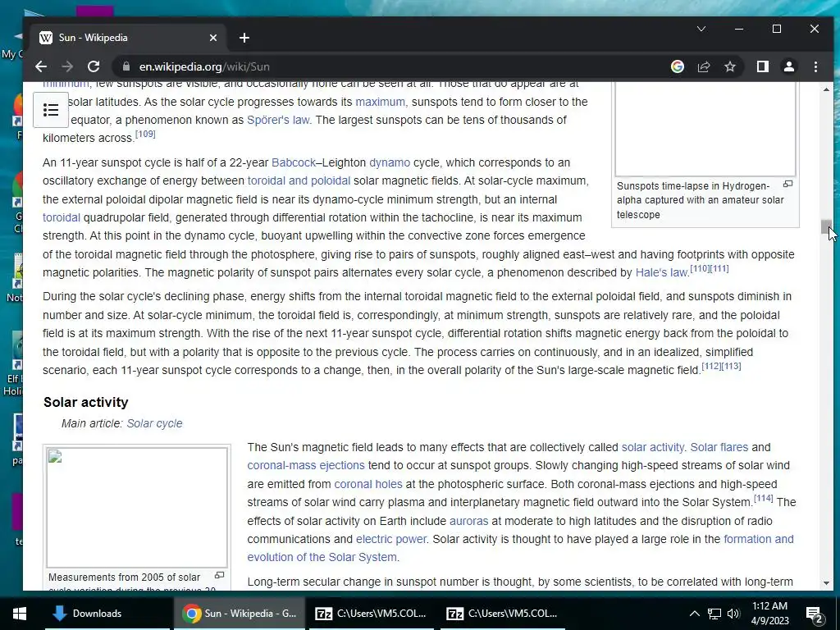Open citation [110]
Viewport: 840px width, 630px height.
pos(701,268)
